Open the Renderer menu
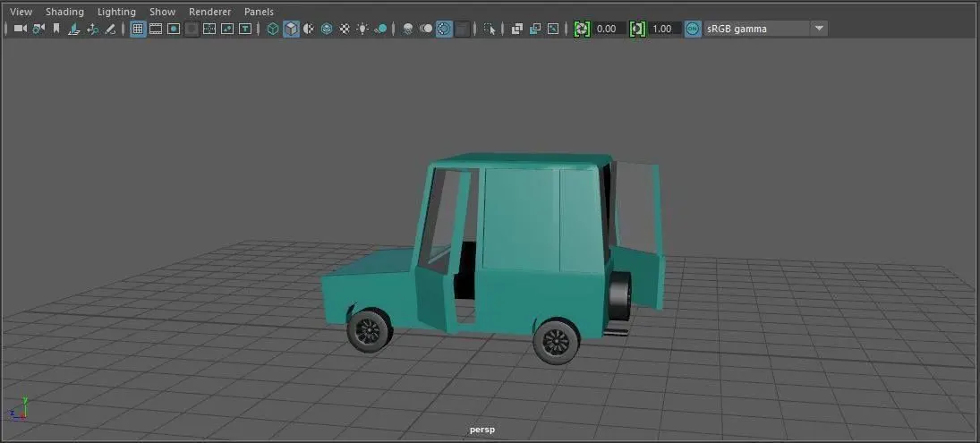980x443 pixels. tap(210, 12)
